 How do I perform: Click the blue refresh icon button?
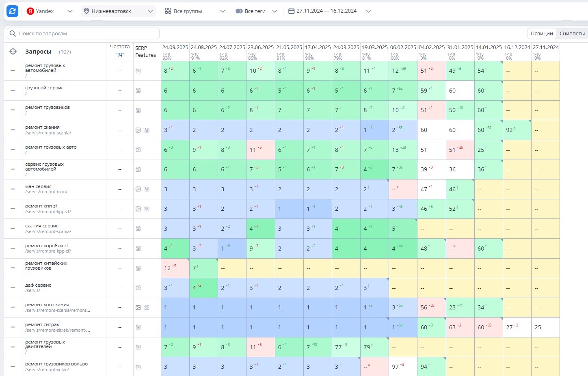[x=13, y=11]
